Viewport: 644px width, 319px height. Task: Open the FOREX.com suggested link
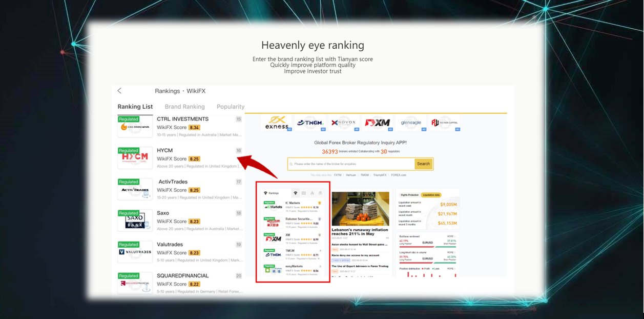(399, 175)
